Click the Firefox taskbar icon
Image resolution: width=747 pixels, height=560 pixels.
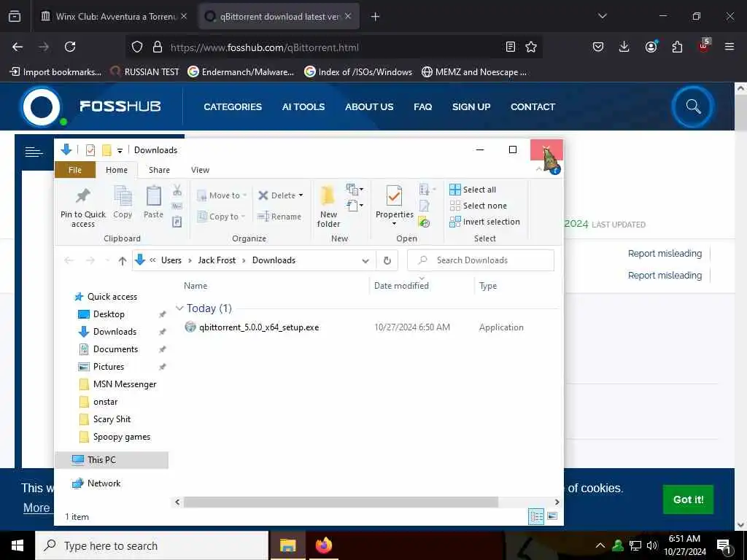323,545
